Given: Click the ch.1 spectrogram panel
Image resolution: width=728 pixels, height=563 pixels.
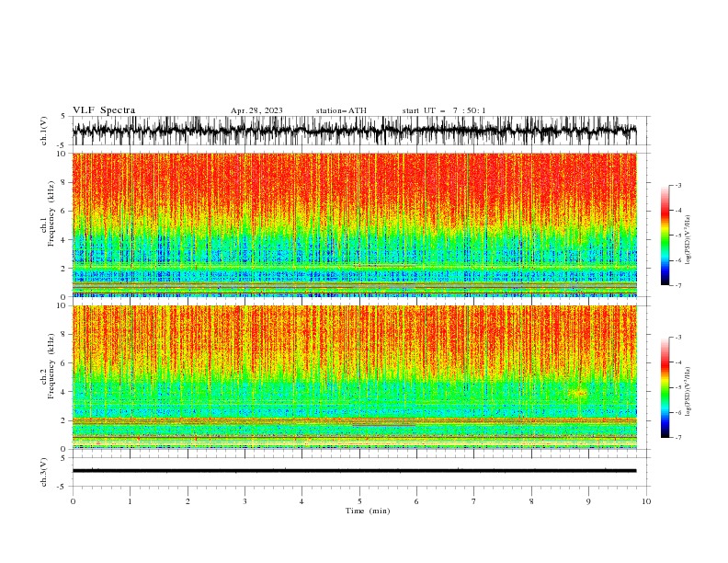Looking at the screenshot, I should pyautogui.click(x=354, y=224).
